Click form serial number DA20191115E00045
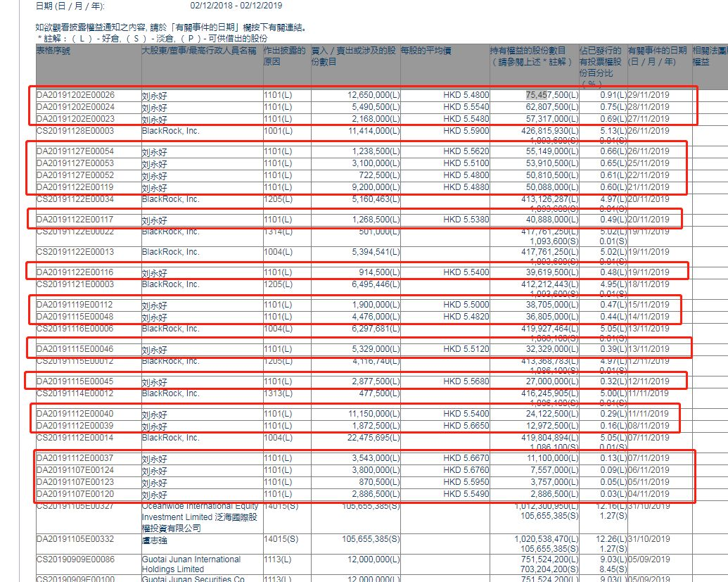728x582 pixels. point(75,381)
